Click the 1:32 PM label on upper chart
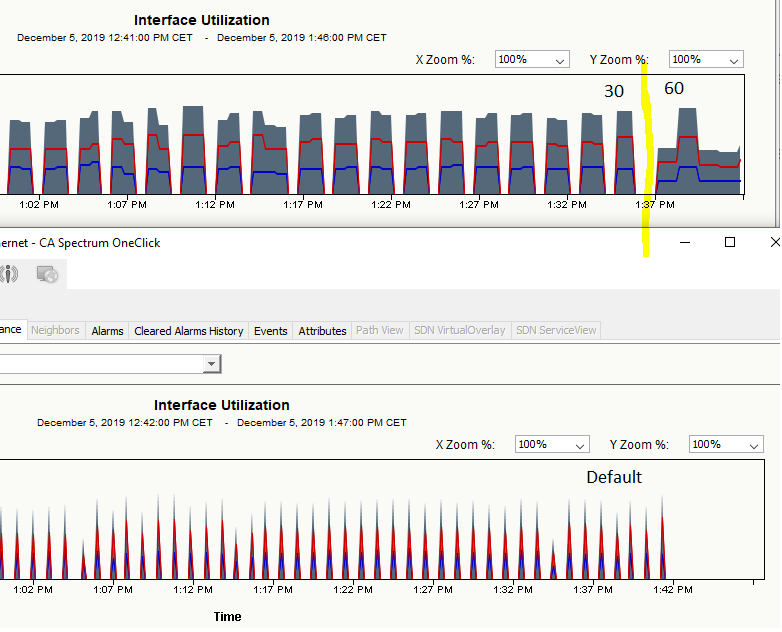This screenshot has width=782, height=632. point(567,205)
